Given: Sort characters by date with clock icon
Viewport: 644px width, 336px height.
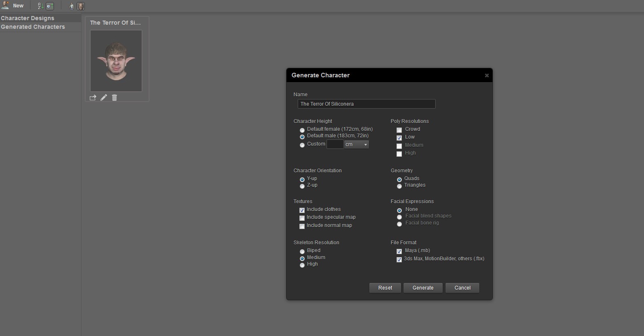Looking at the screenshot, I should (x=50, y=6).
